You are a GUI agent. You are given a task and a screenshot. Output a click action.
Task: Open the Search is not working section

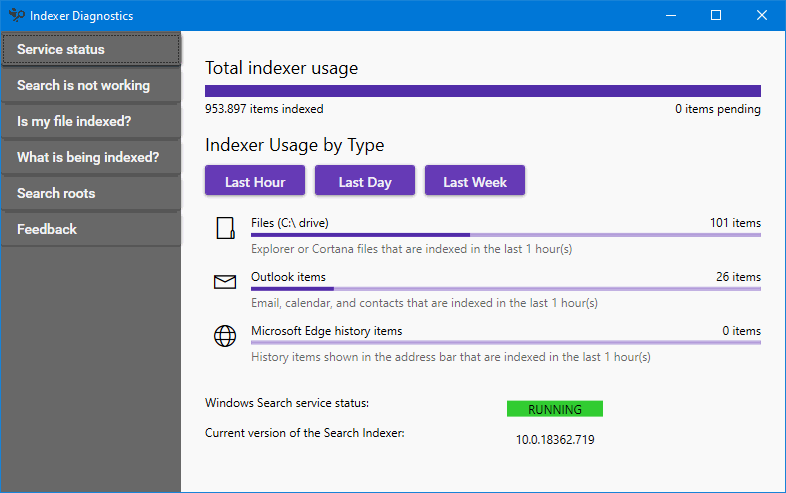tap(91, 85)
